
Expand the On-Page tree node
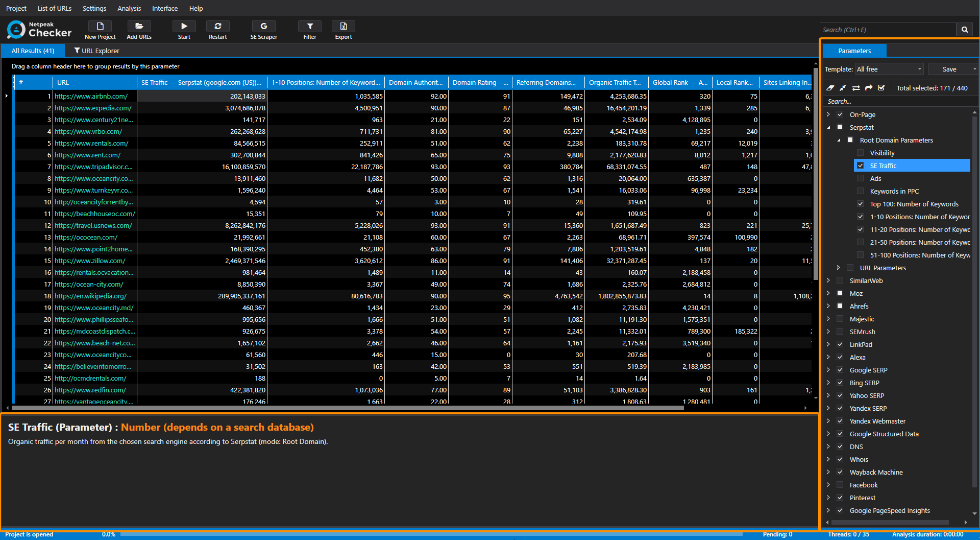pos(828,114)
